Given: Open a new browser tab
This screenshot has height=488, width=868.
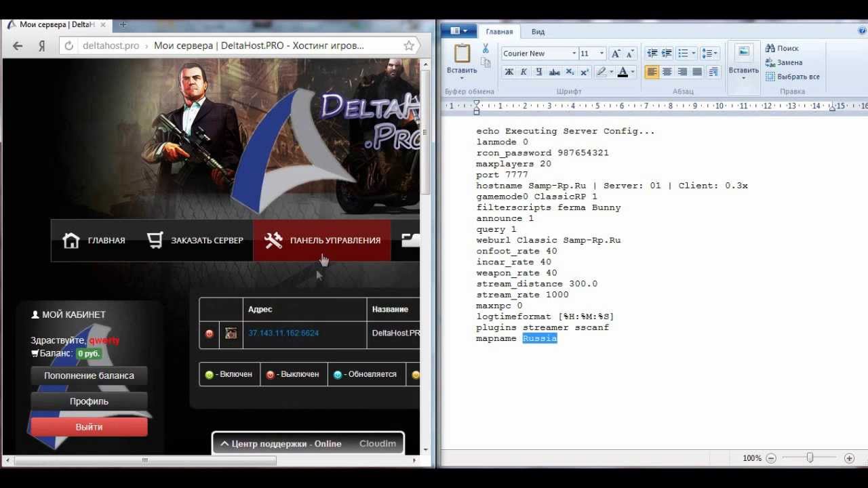Looking at the screenshot, I should coord(123,24).
